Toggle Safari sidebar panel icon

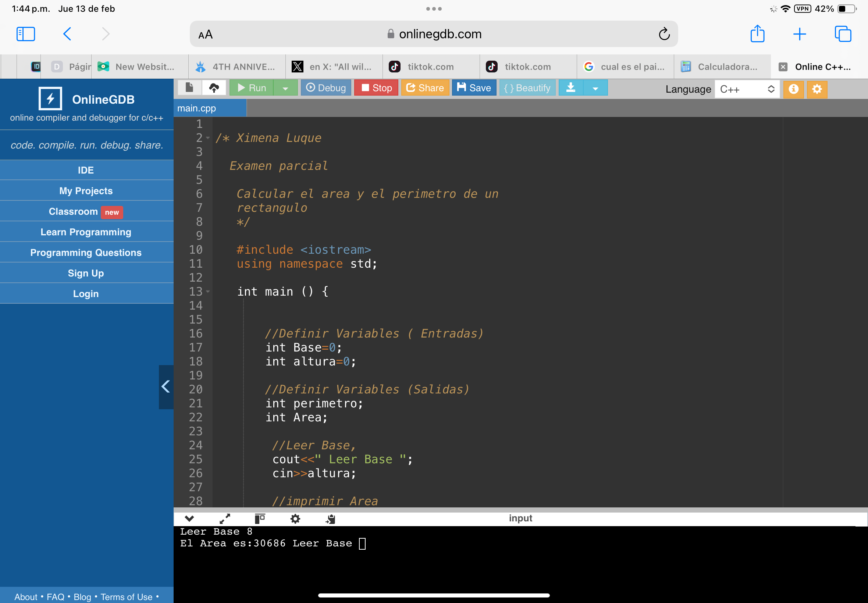(x=26, y=34)
